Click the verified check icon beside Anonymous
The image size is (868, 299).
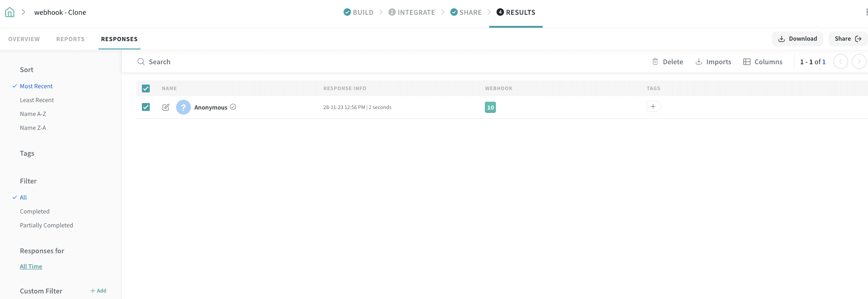point(233,107)
